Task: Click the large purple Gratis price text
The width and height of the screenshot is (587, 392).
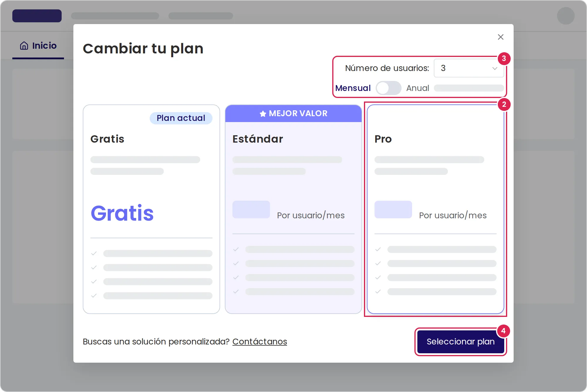Action: 122,213
